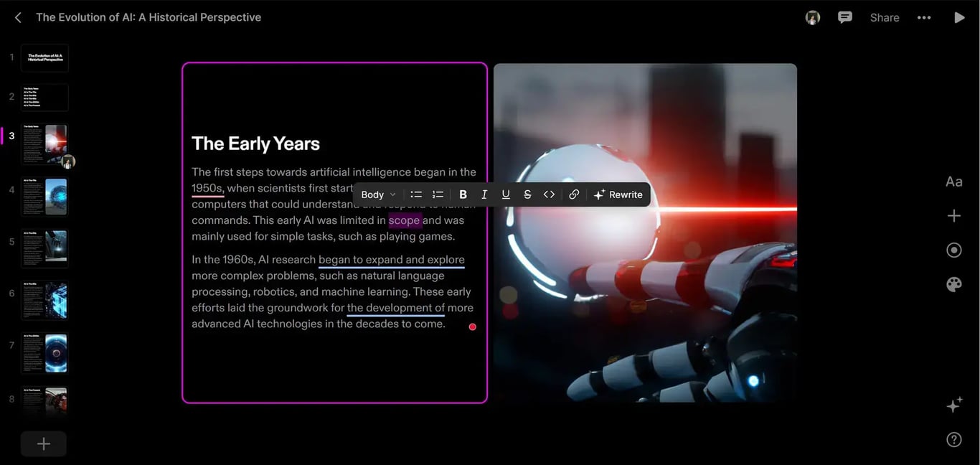
Task: Open the more options ellipsis menu
Action: [924, 17]
